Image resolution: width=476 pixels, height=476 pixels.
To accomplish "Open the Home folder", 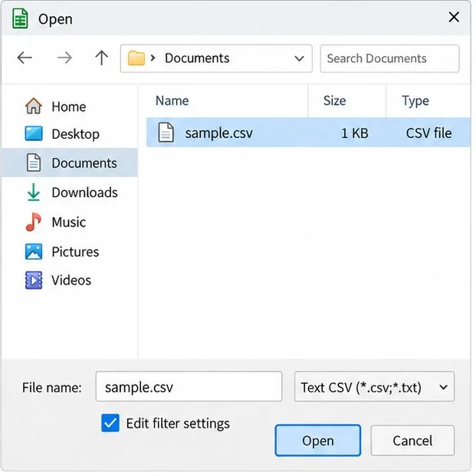I will coord(69,107).
